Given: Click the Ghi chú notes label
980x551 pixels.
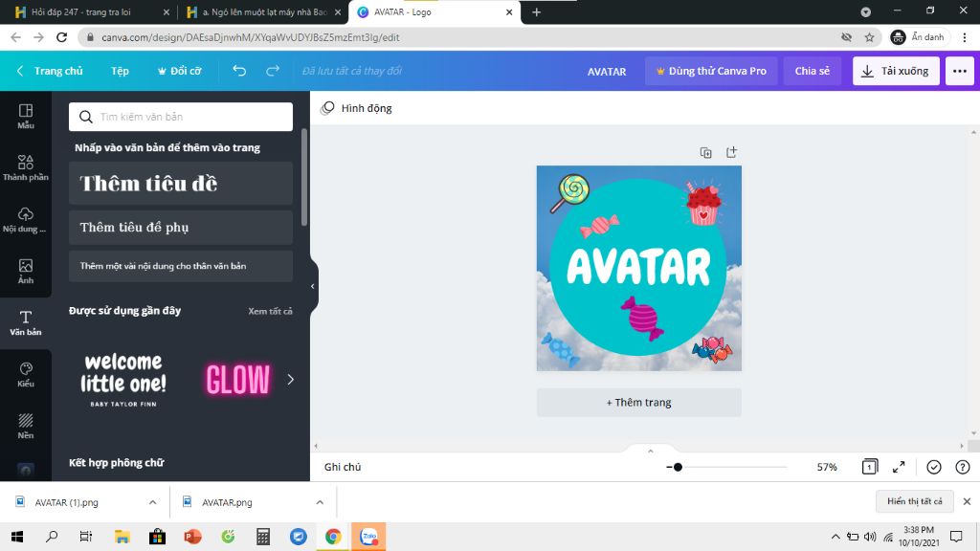Looking at the screenshot, I should pos(343,467).
